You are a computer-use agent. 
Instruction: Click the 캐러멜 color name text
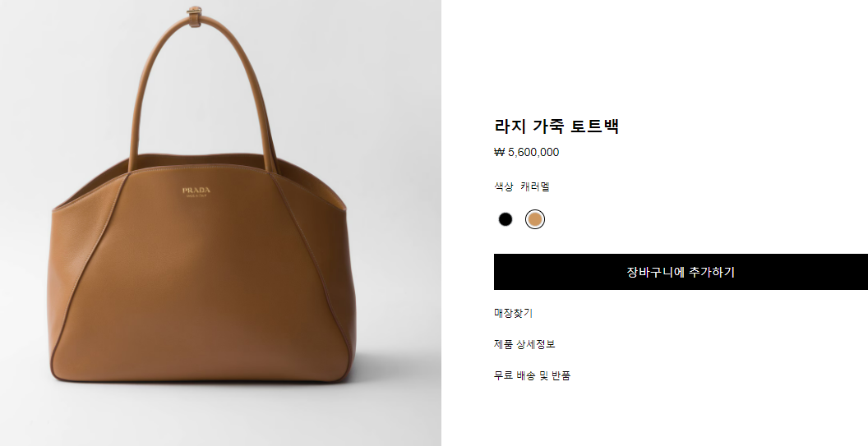pos(535,186)
